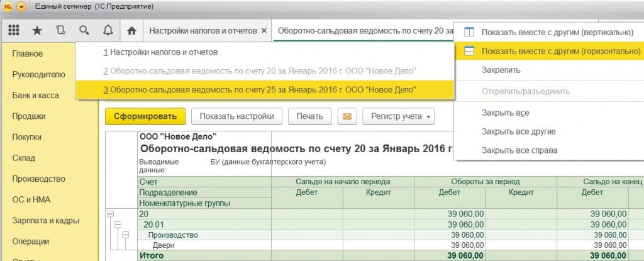Collapse the account 20 tree row
The width and height of the screenshot is (644, 261).
(110, 214)
